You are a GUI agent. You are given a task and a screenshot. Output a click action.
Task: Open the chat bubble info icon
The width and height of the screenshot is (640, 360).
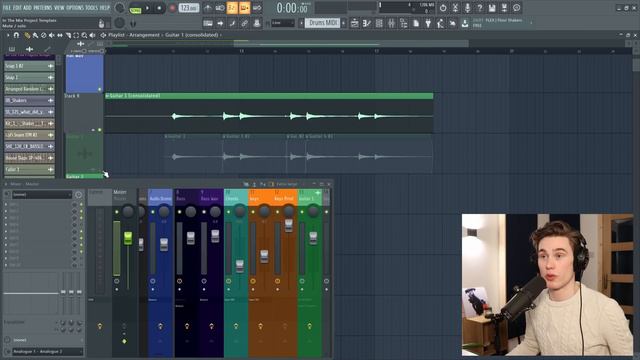tap(516, 8)
